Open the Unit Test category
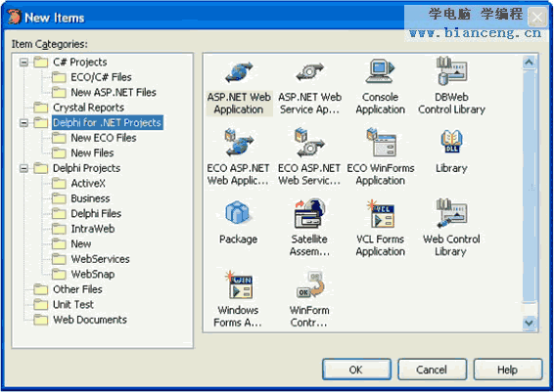 point(73,304)
